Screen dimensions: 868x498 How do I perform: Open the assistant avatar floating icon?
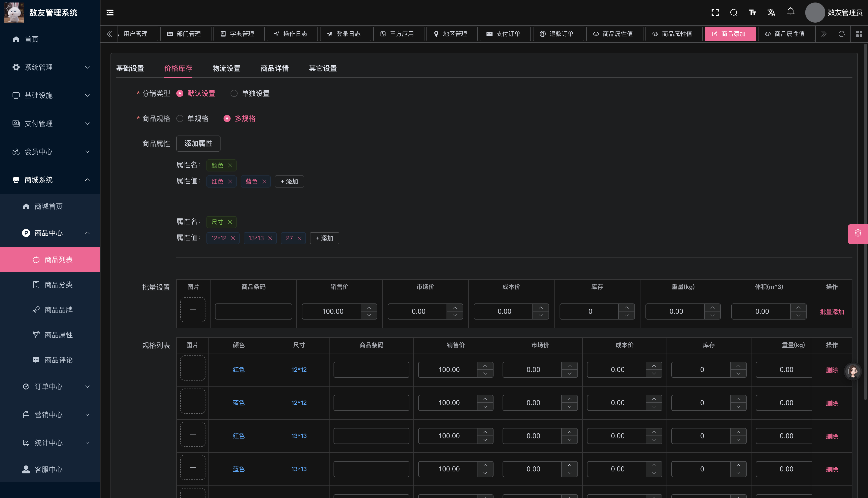pos(853,371)
